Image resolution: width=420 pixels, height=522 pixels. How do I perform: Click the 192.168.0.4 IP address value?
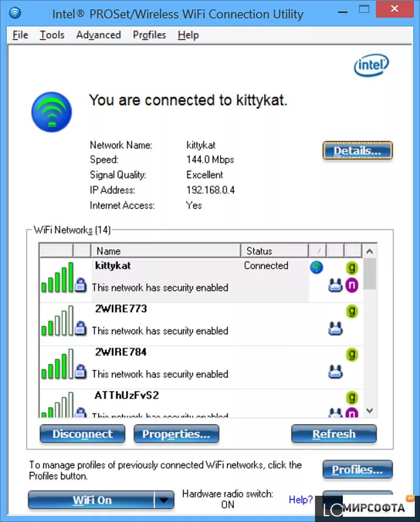pos(211,190)
